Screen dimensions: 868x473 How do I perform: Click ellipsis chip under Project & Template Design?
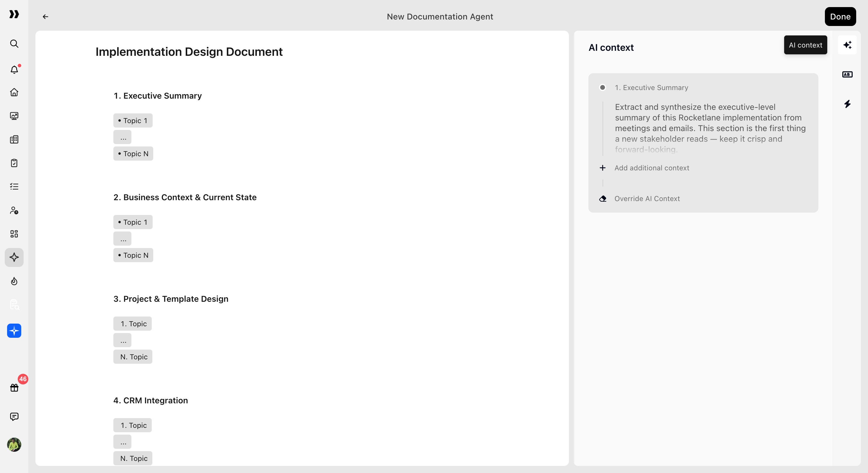point(122,340)
